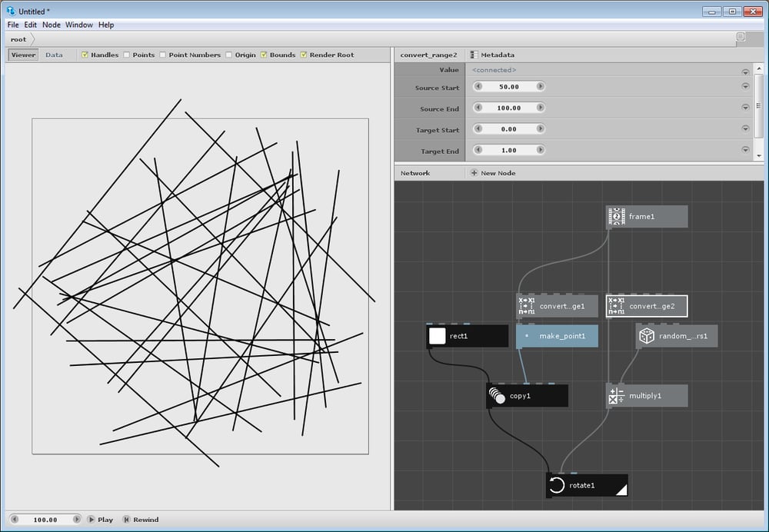The width and height of the screenshot is (769, 532).
Task: Open the File menu
Action: pos(13,25)
